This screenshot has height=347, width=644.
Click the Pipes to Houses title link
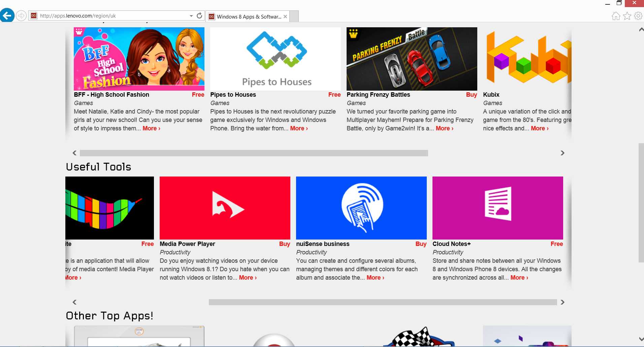point(233,95)
